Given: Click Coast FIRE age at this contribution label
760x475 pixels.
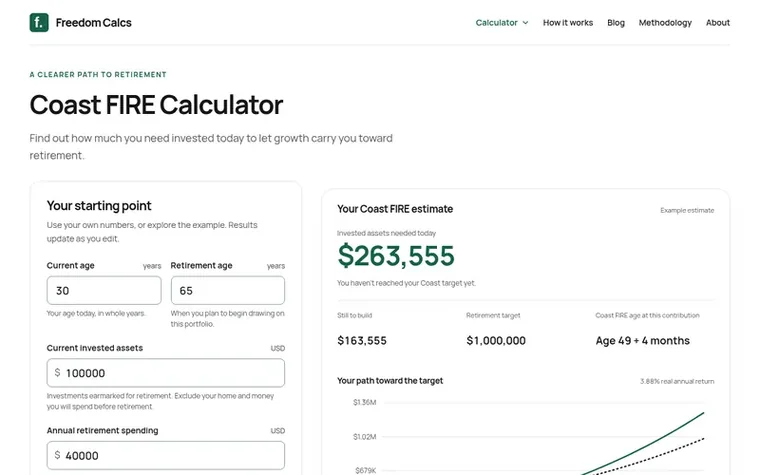Looking at the screenshot, I should pyautogui.click(x=647, y=316).
